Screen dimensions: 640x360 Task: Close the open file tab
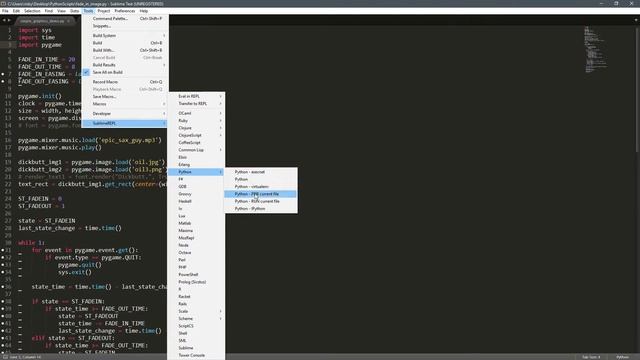click(68, 20)
